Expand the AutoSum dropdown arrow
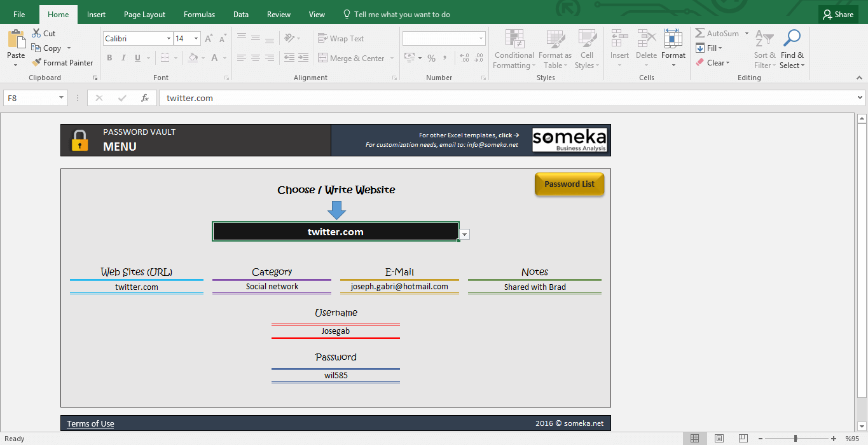 click(x=747, y=34)
